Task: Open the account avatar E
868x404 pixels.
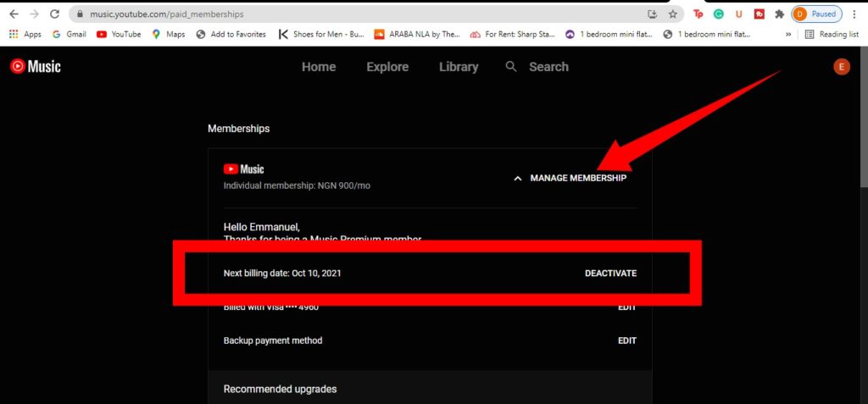Action: click(x=842, y=67)
